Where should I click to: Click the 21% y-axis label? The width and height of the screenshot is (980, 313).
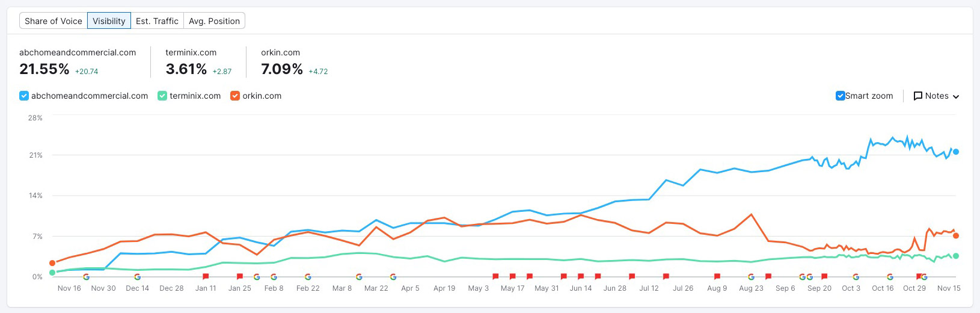click(35, 155)
